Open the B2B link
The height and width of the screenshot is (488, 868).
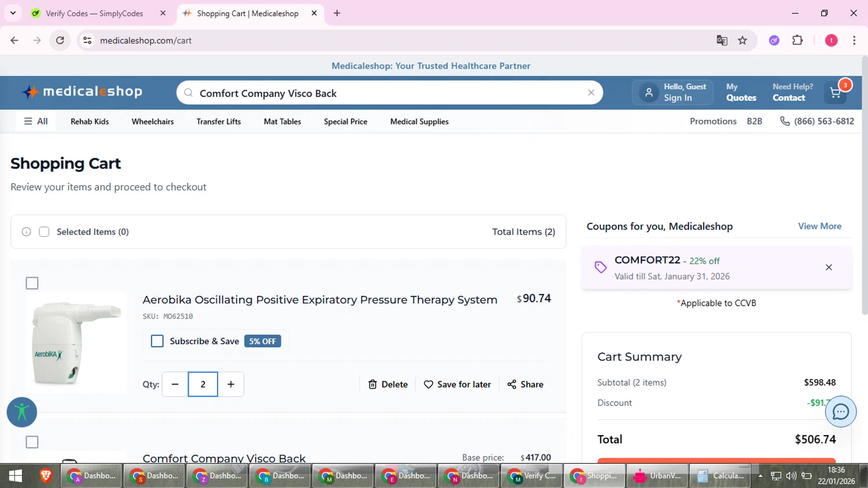[755, 122]
